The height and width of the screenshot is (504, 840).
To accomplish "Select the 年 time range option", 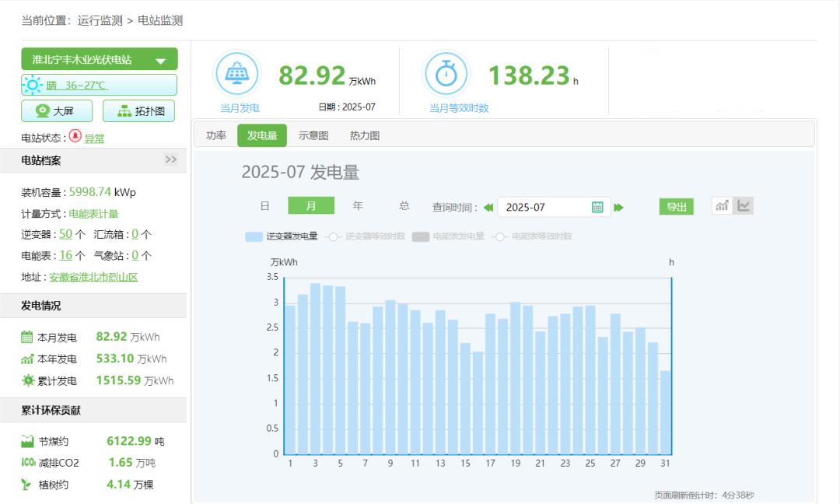I will coord(358,206).
